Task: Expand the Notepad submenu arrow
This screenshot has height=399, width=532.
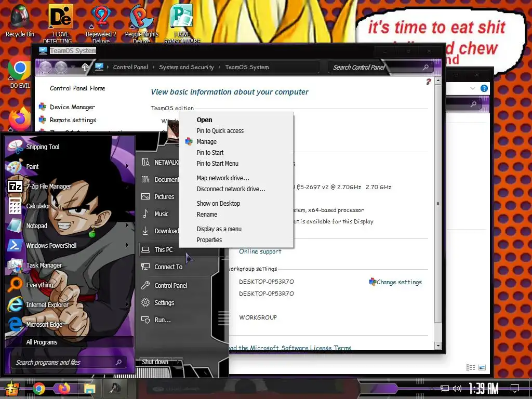Action: tap(127, 225)
